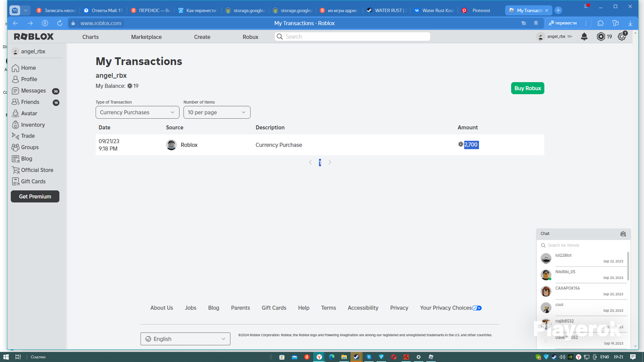
Task: Click the Roblox search field
Action: click(352, 37)
